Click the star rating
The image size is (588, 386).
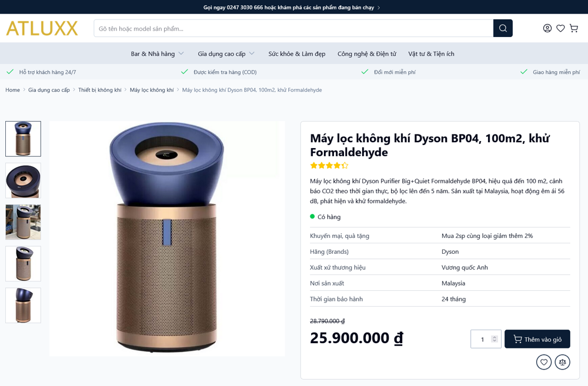(329, 165)
